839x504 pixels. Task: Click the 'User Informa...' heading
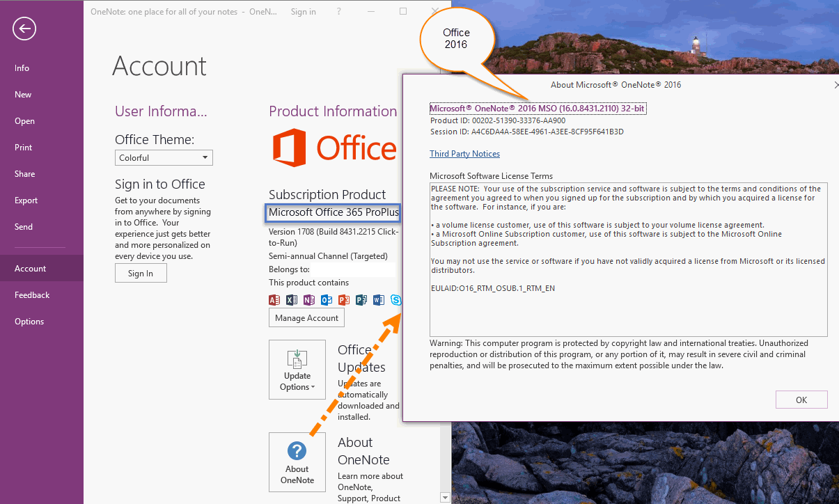(x=161, y=111)
